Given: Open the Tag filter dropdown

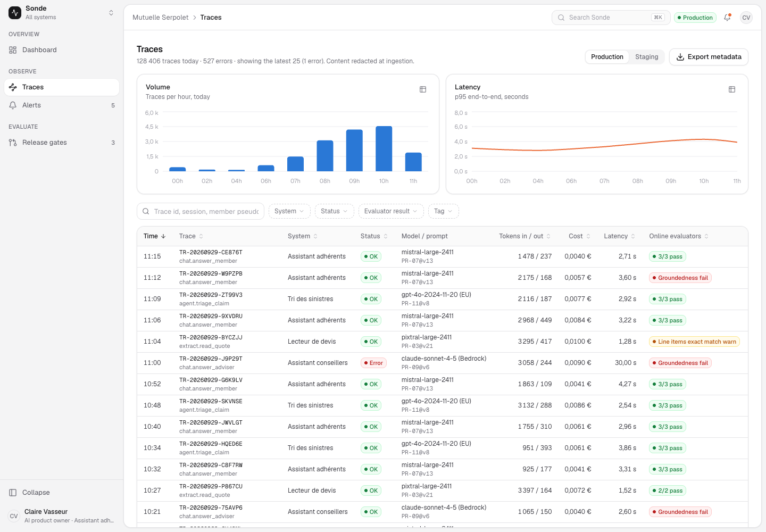Looking at the screenshot, I should (x=443, y=211).
